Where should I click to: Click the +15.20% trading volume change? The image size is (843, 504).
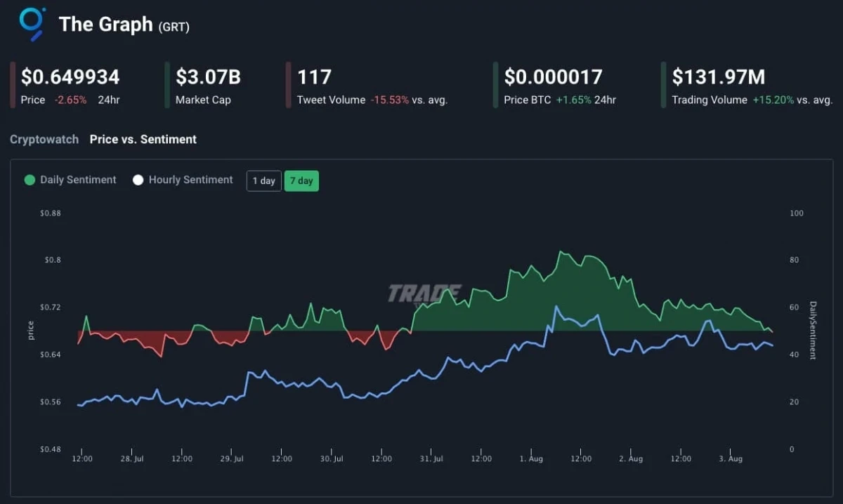pyautogui.click(x=773, y=100)
